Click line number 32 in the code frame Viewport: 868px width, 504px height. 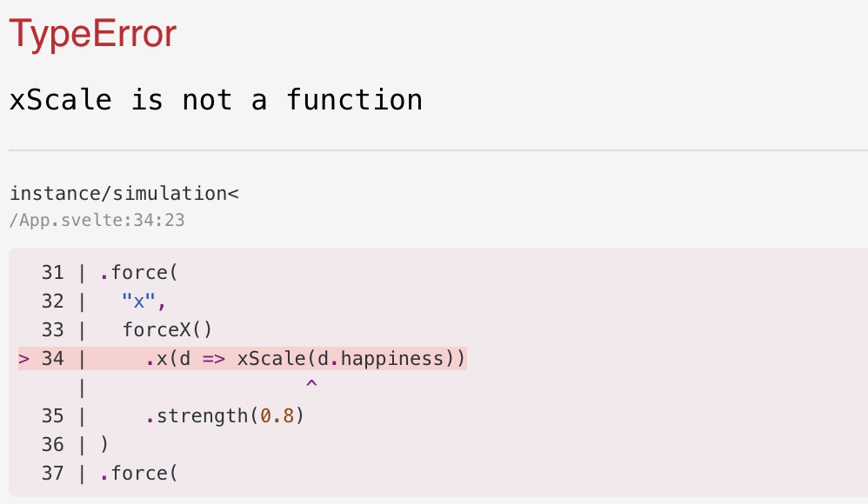tap(52, 302)
